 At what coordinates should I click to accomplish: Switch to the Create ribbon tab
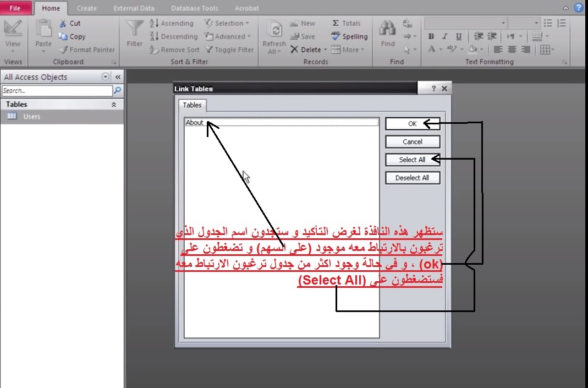click(x=86, y=8)
